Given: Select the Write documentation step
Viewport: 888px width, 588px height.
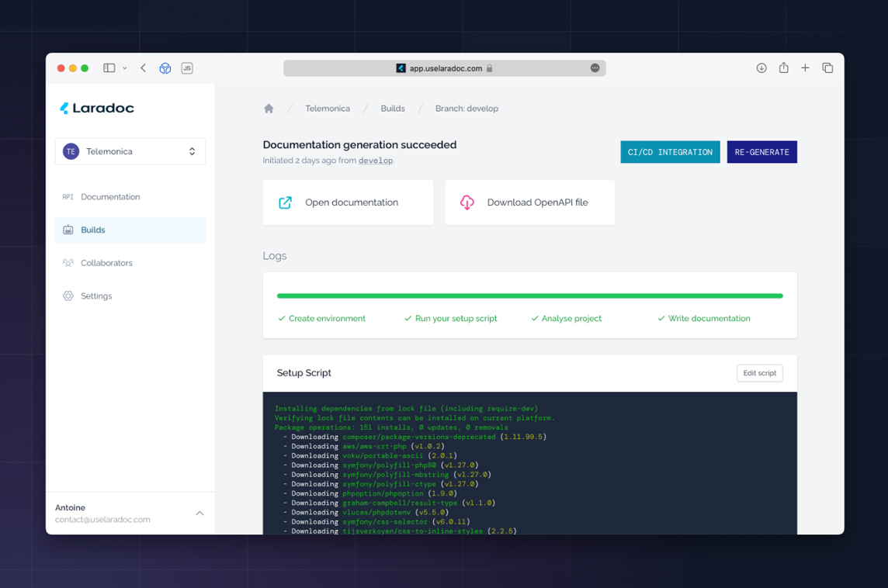Looking at the screenshot, I should coord(704,319).
